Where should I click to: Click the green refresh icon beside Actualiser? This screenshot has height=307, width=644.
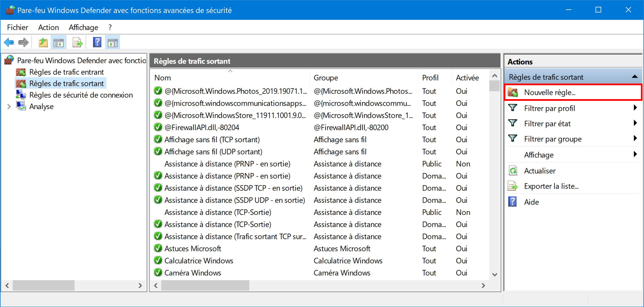(x=513, y=170)
